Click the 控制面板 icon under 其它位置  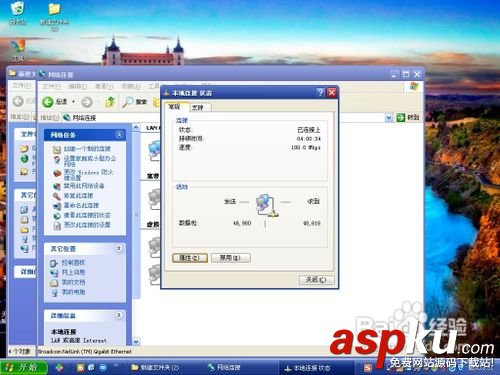tap(54, 263)
